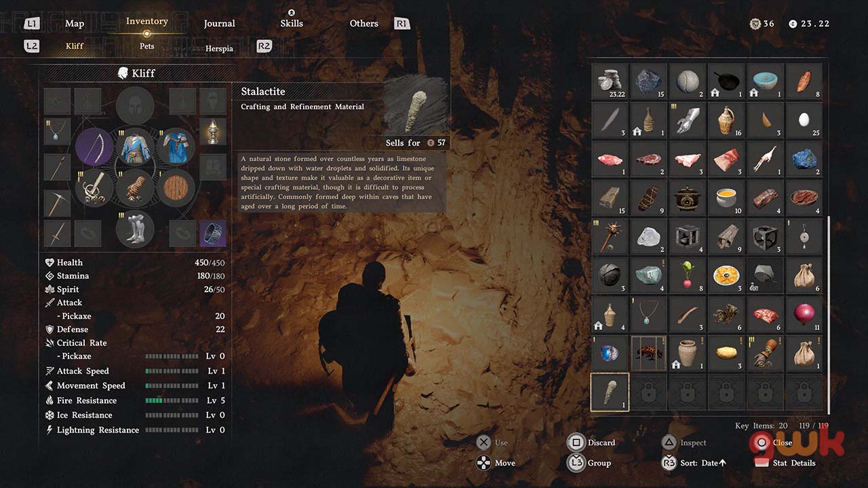The width and height of the screenshot is (868, 488).
Task: Click the equipped lantern slot
Action: point(212,131)
